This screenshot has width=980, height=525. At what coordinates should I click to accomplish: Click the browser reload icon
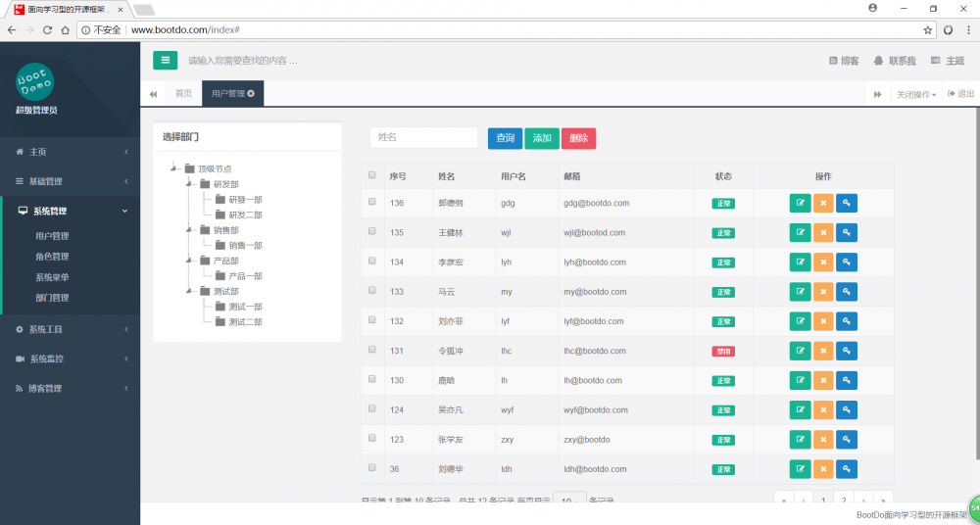click(47, 30)
